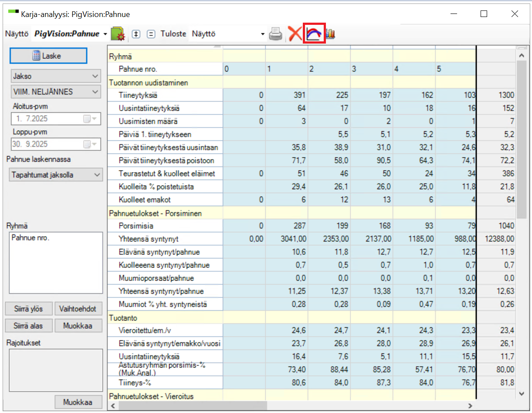Click the Siirrä alas button

(x=28, y=325)
